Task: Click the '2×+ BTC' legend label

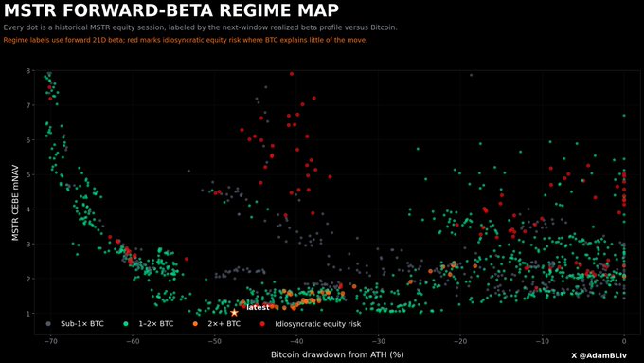Action: coord(224,324)
